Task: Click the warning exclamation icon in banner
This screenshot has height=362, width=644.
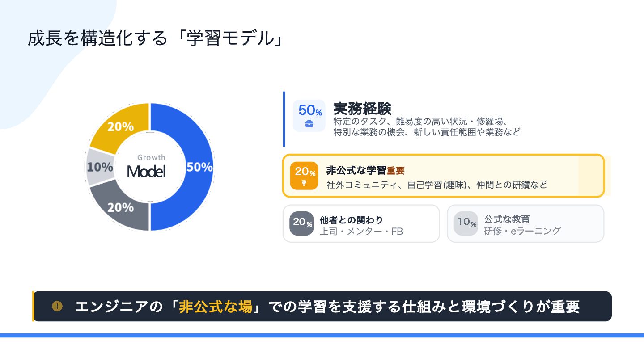Action: point(57,306)
